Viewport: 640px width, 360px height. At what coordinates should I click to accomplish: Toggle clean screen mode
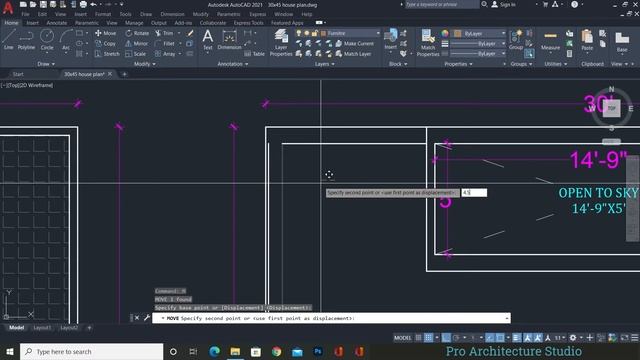coord(624,338)
